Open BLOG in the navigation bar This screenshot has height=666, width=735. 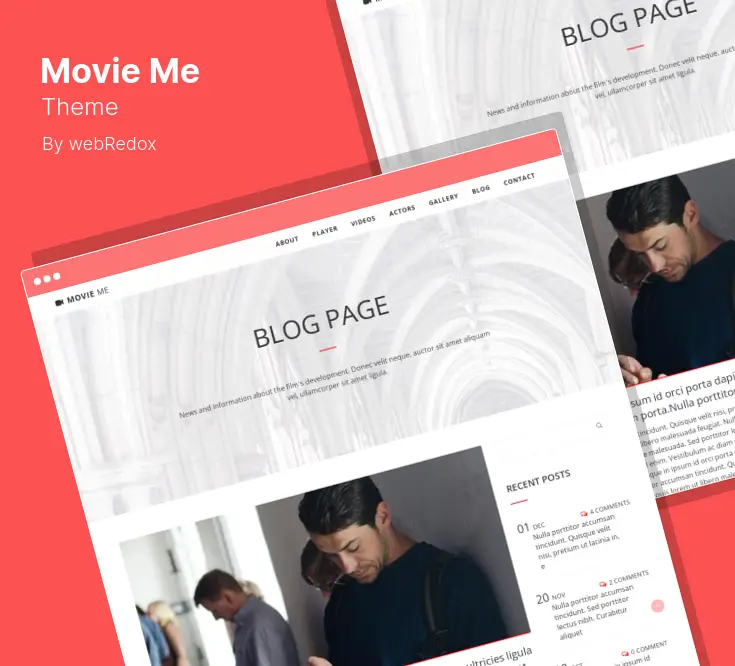[481, 189]
